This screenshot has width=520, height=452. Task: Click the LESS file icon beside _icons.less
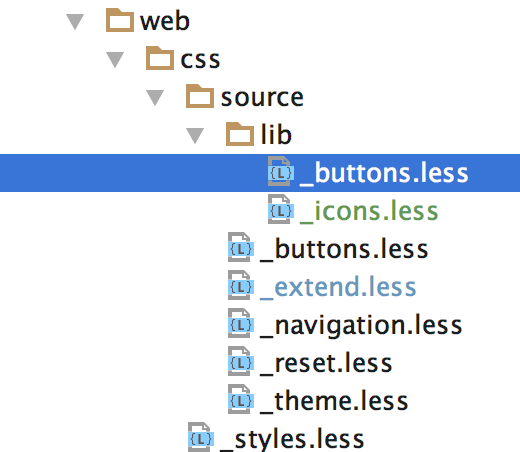click(x=281, y=209)
